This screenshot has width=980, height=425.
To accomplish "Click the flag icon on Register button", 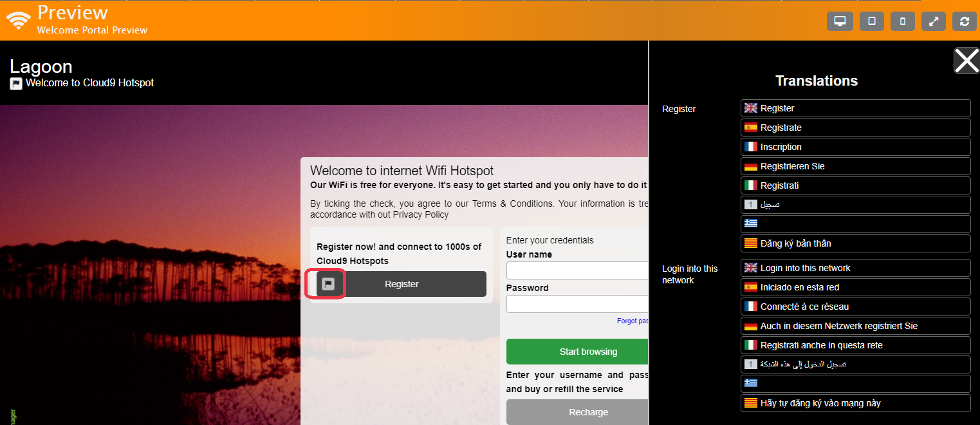I will tap(328, 284).
